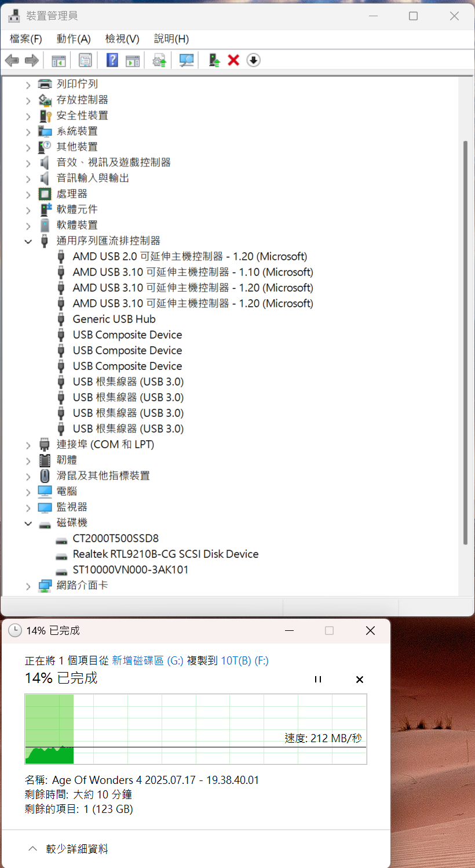Click the firmware icon beside 韌體

(45, 460)
